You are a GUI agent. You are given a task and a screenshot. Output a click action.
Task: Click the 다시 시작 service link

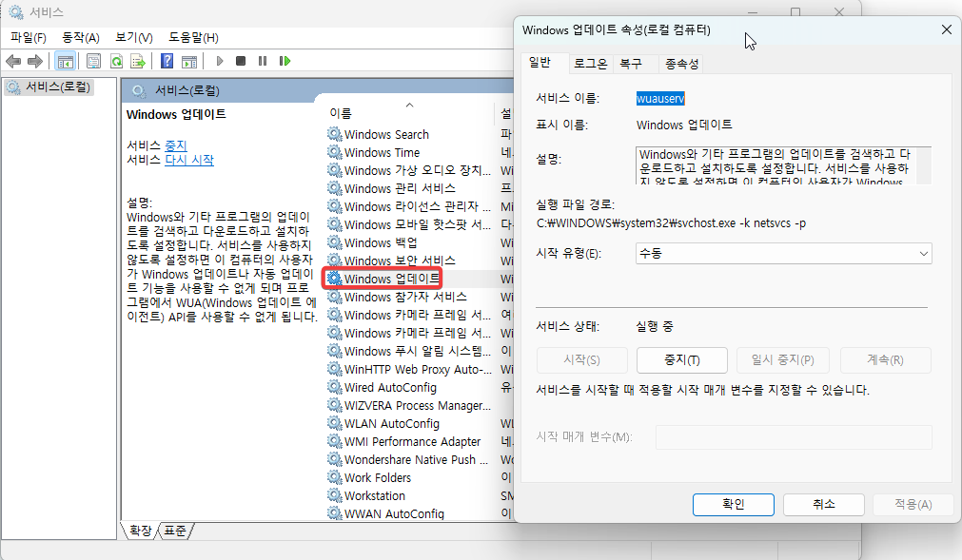pyautogui.click(x=189, y=160)
